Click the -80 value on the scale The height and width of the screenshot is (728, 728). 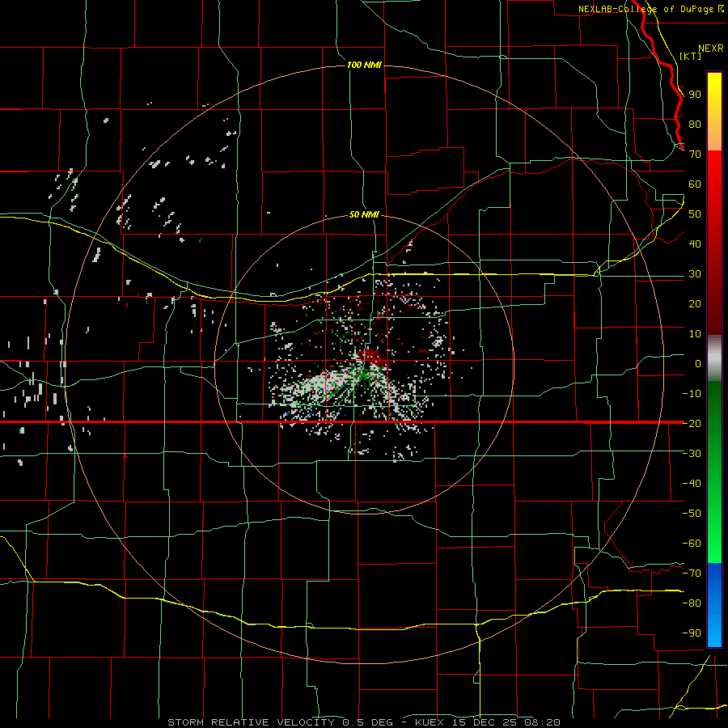692,603
